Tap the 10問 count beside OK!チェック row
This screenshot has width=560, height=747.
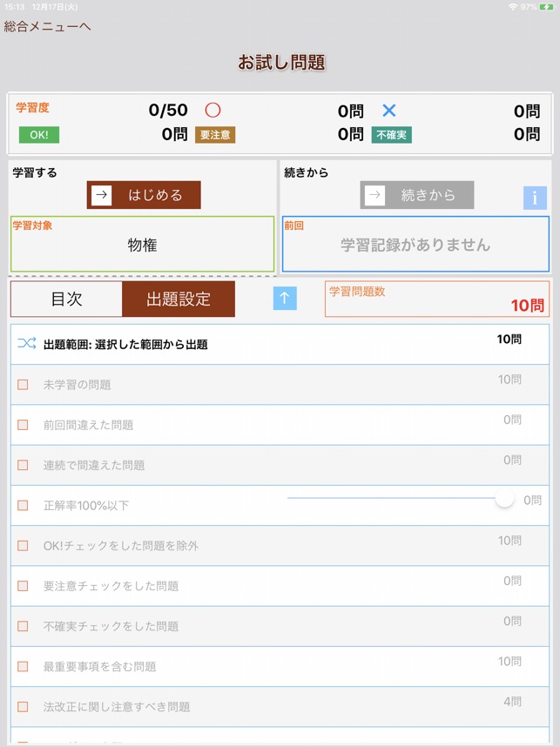[509, 541]
